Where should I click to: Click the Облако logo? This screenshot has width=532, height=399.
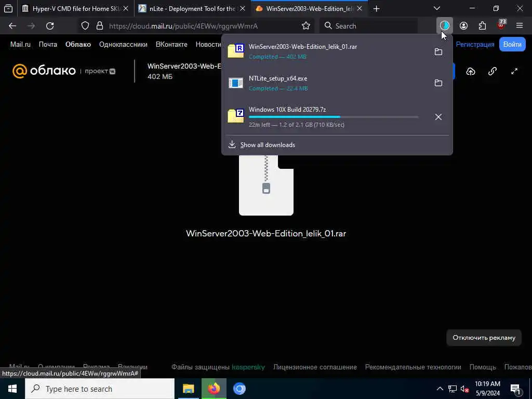point(44,71)
